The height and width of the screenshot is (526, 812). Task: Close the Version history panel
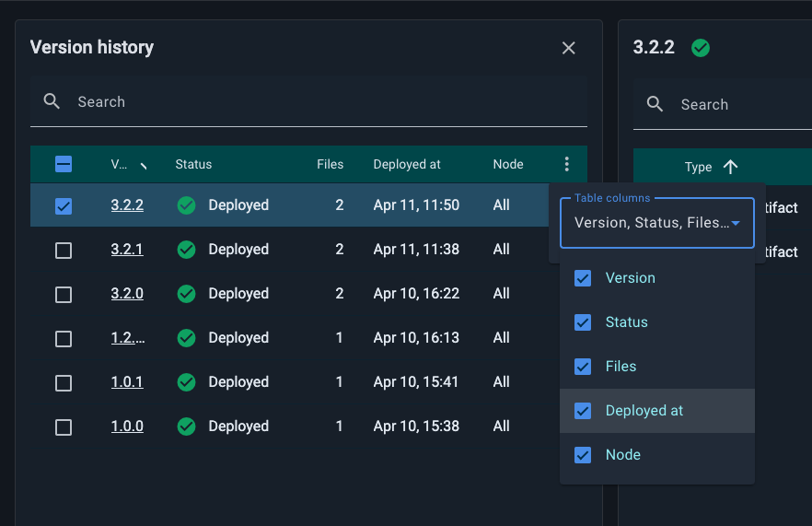pos(569,48)
